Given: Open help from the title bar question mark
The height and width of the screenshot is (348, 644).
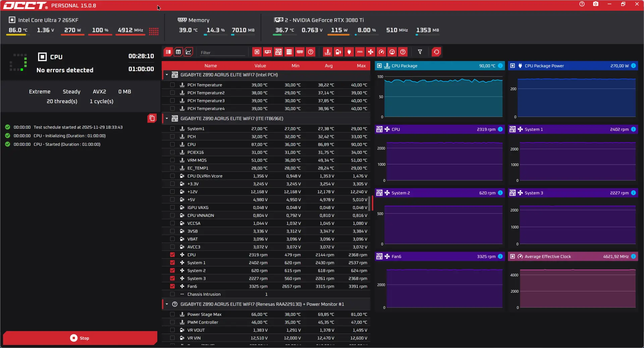Looking at the screenshot, I should click(x=582, y=4).
